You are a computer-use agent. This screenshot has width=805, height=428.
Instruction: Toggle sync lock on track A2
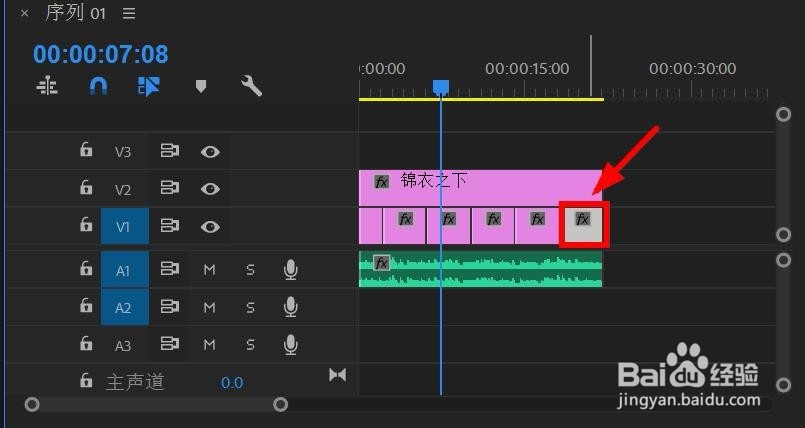click(x=169, y=307)
